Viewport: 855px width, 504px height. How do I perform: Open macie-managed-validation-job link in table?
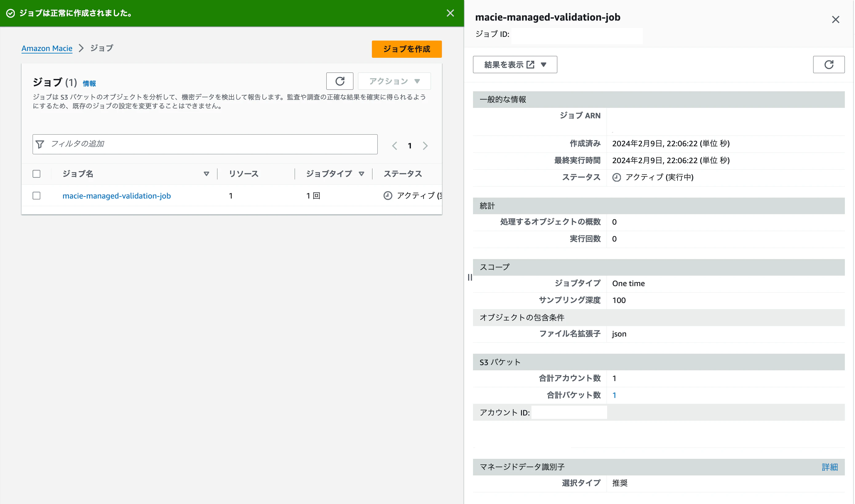[x=117, y=196]
